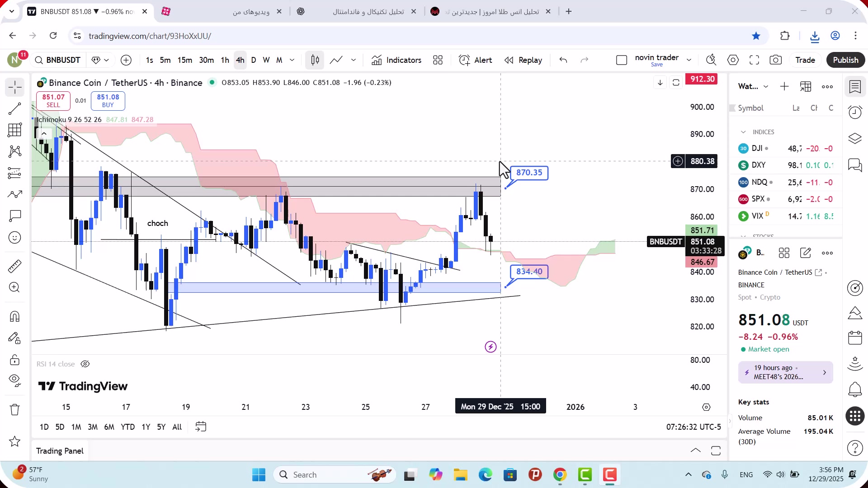Open the MEET48's 2026 news item
The width and height of the screenshot is (868, 488).
786,372
